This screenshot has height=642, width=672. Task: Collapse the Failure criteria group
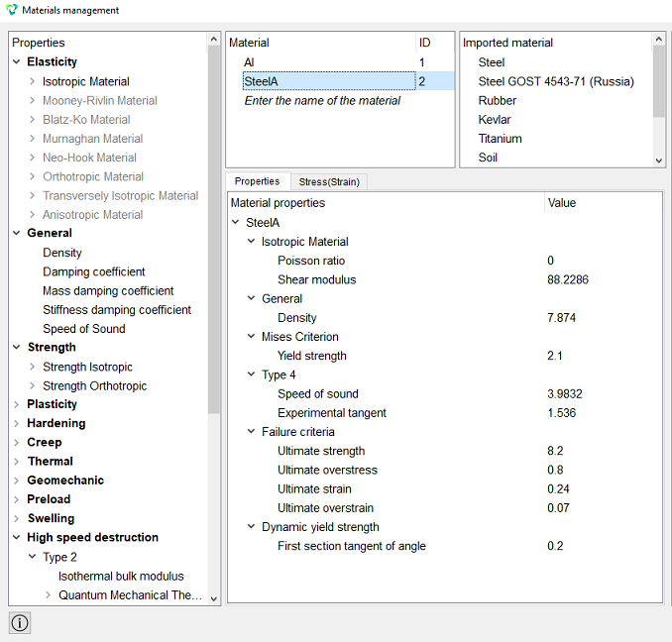251,431
